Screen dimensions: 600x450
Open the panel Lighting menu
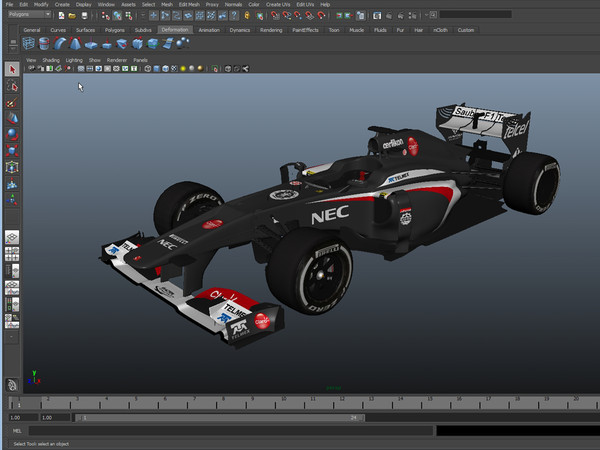74,60
